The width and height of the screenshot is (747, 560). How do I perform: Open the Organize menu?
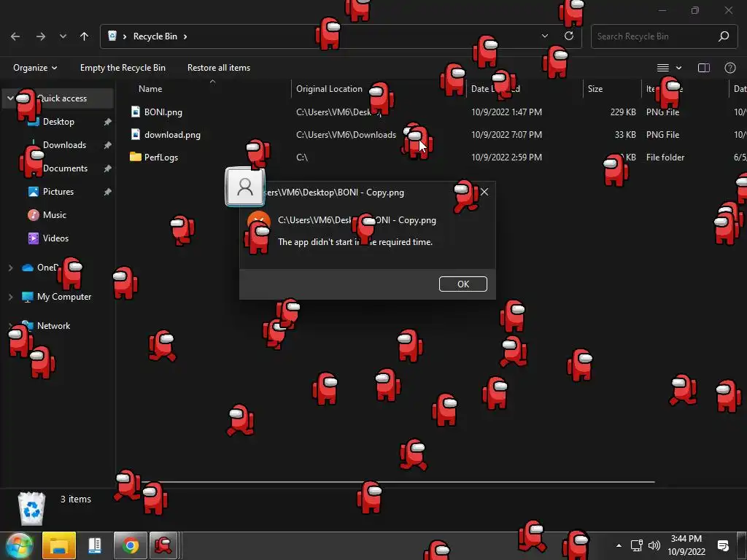pyautogui.click(x=35, y=68)
